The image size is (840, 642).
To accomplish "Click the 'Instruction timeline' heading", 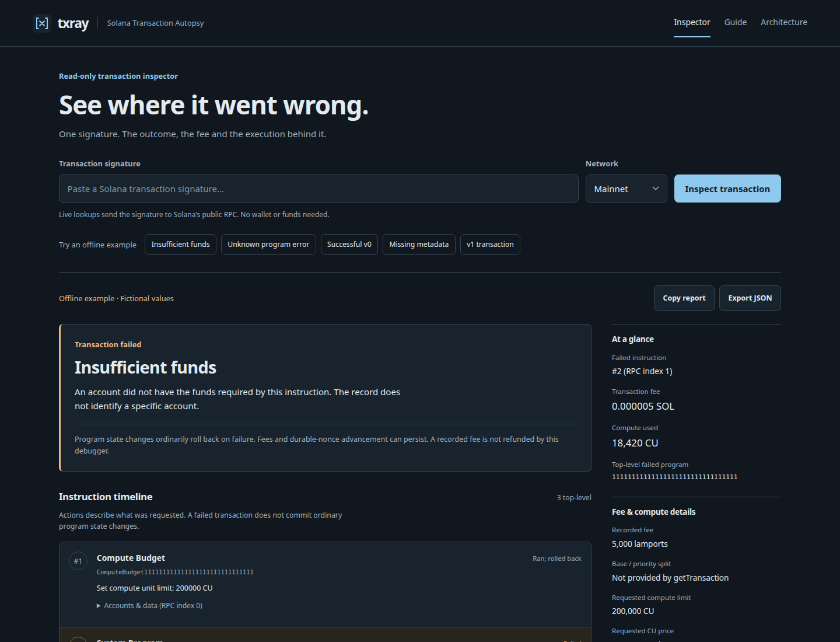I will click(x=106, y=497).
